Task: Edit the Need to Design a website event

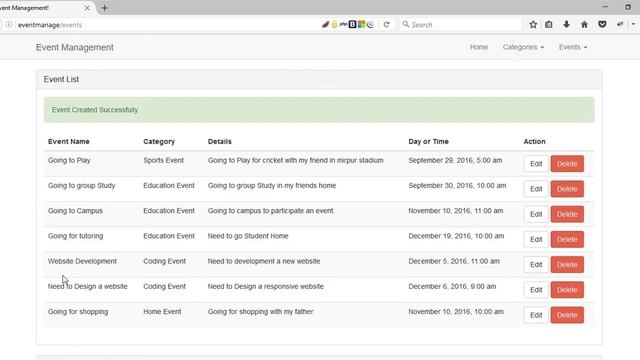Action: pyautogui.click(x=536, y=290)
